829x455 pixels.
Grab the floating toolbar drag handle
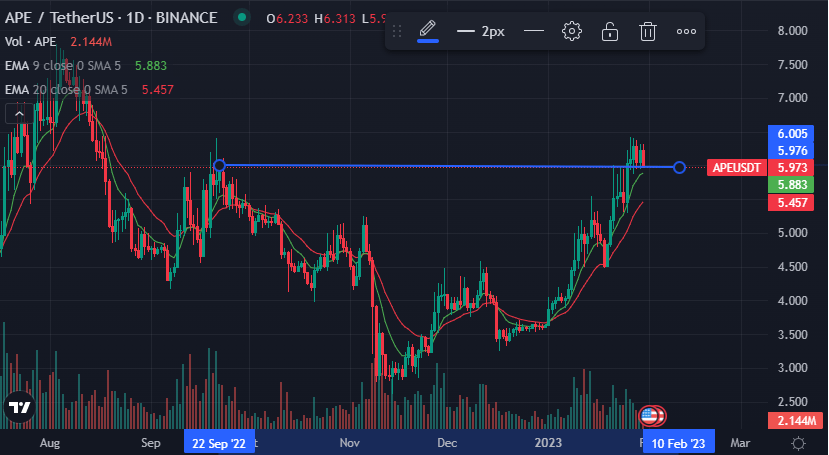397,31
